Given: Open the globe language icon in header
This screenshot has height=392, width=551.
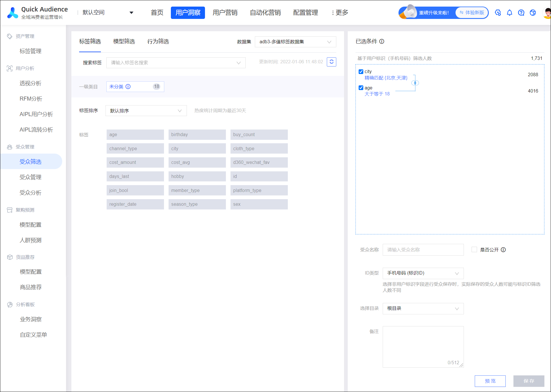Looking at the screenshot, I should pyautogui.click(x=533, y=13).
